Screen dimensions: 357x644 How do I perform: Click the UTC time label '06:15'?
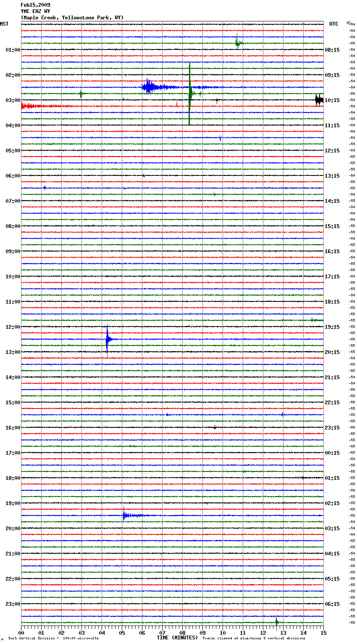pyautogui.click(x=332, y=604)
